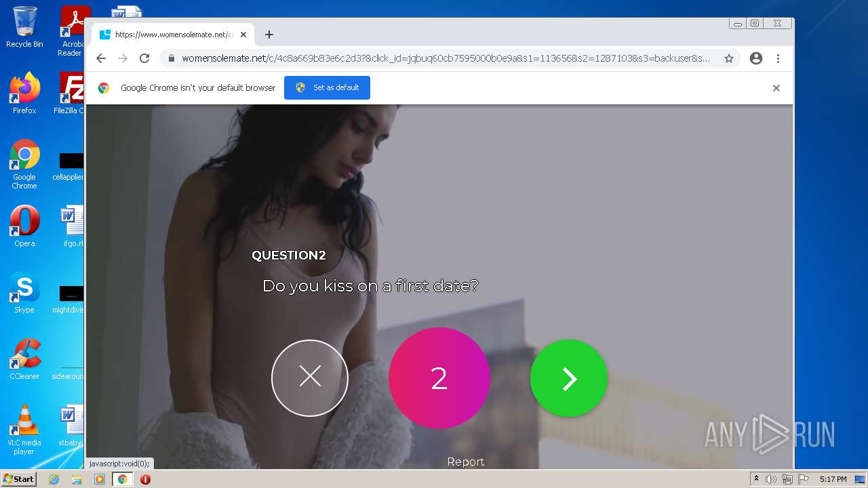Open the Firefox desktop shortcut

pyautogui.click(x=24, y=94)
